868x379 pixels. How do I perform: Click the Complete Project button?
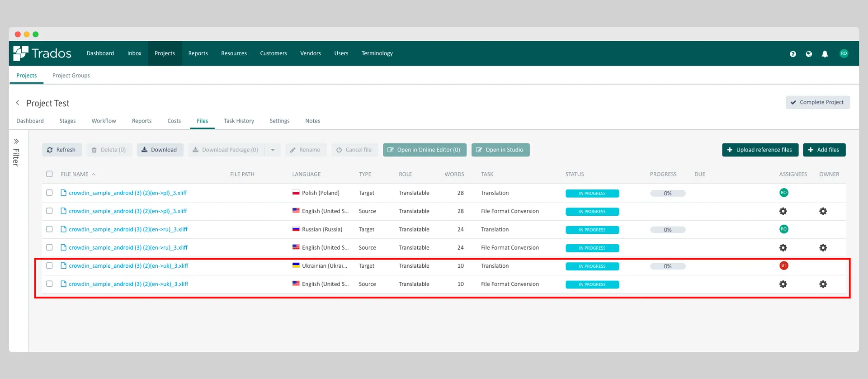click(x=817, y=102)
